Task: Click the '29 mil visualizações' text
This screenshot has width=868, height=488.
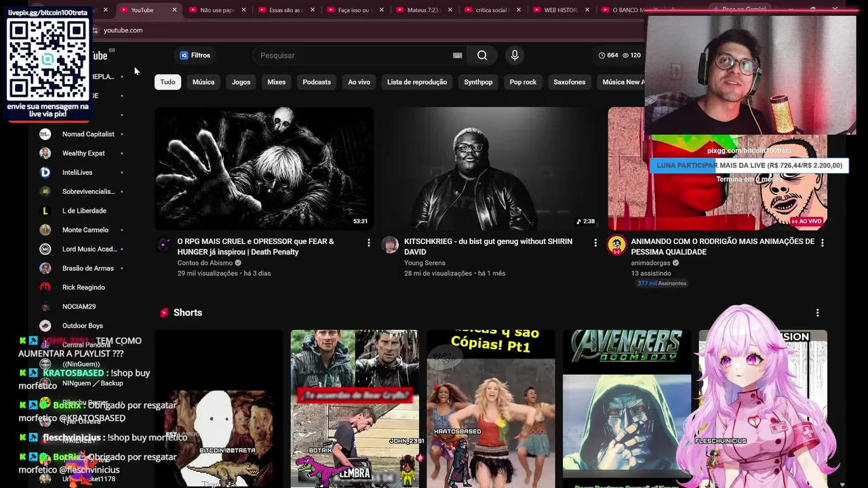Action: pyautogui.click(x=208, y=273)
